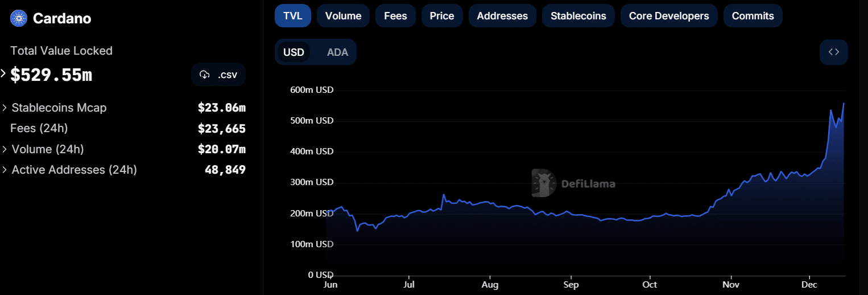
Task: Click the Jul label on time axis
Action: point(408,285)
